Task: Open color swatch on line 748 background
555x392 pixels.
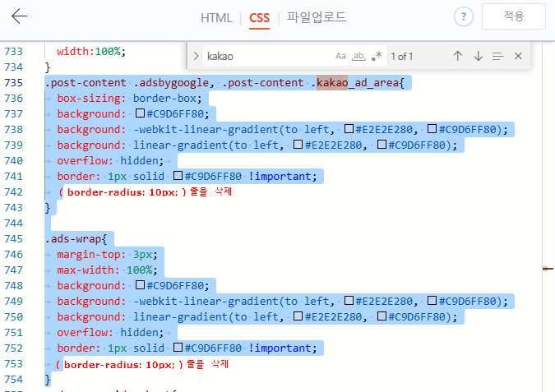Action: (140, 285)
